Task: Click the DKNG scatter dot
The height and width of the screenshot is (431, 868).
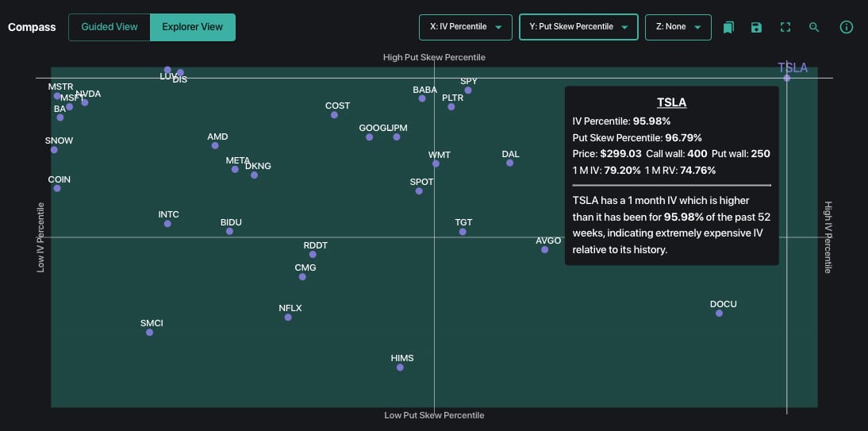Action: click(254, 175)
